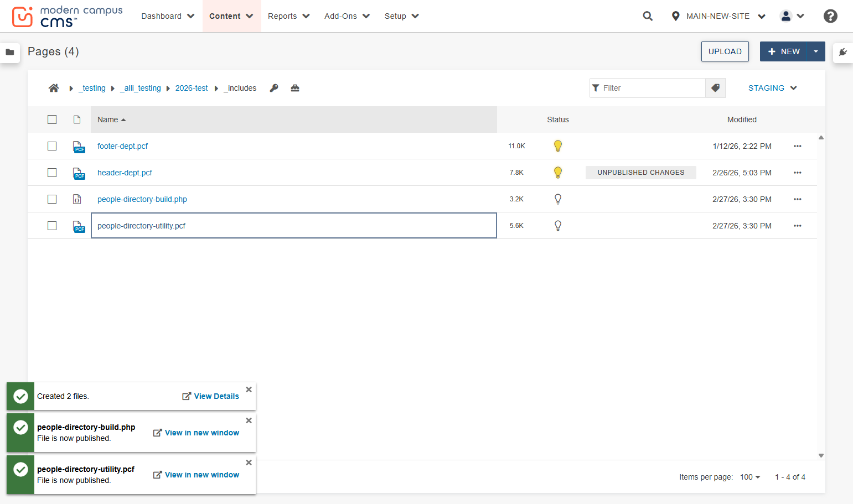
Task: Open the directory properties toolbox icon
Action: 295,88
